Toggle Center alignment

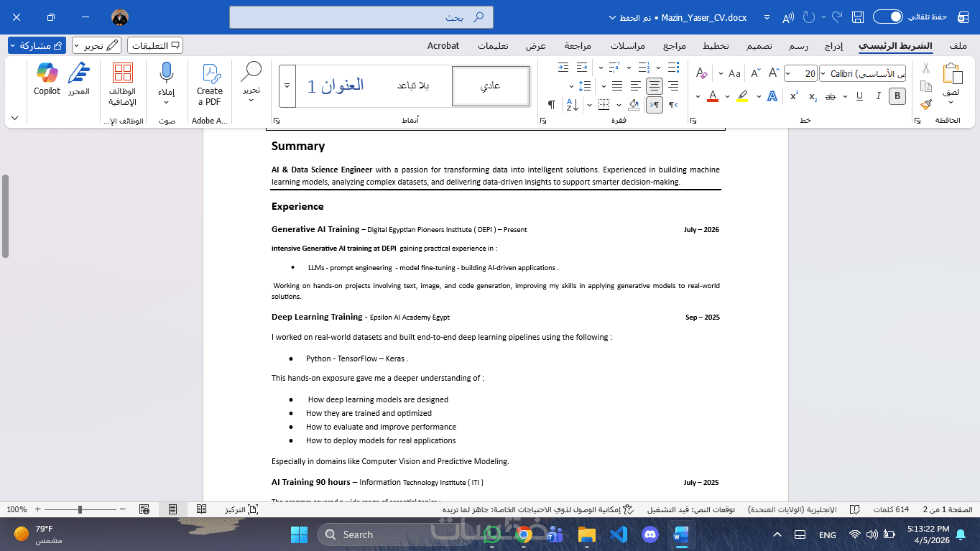pyautogui.click(x=655, y=86)
